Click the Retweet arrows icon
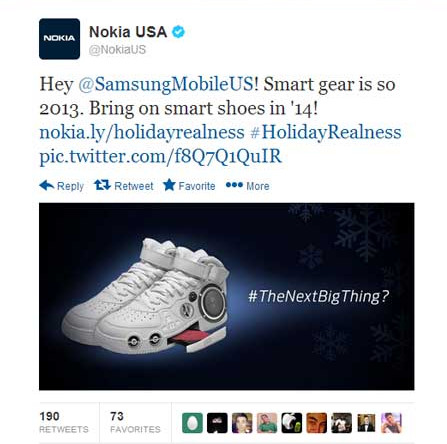 pyautogui.click(x=102, y=185)
